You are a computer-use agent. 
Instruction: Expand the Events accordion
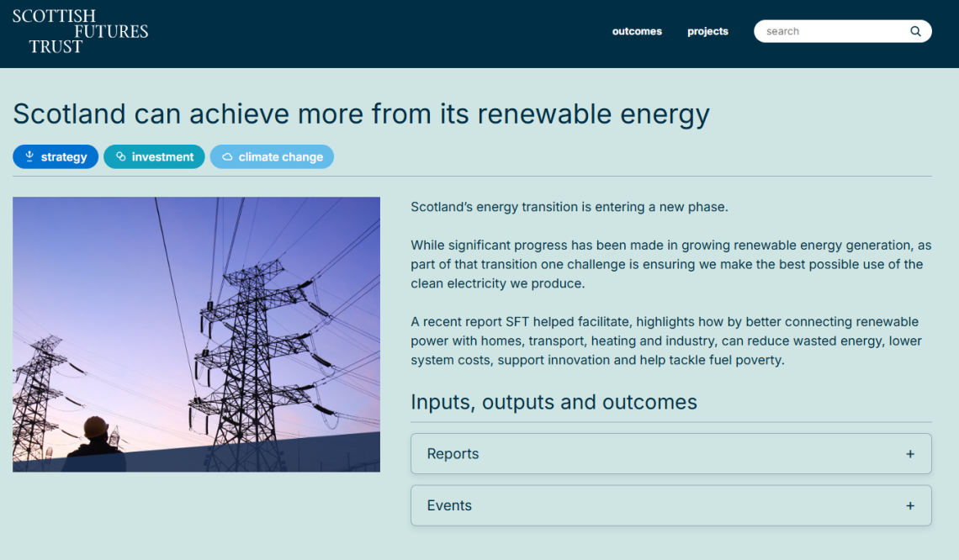click(671, 505)
